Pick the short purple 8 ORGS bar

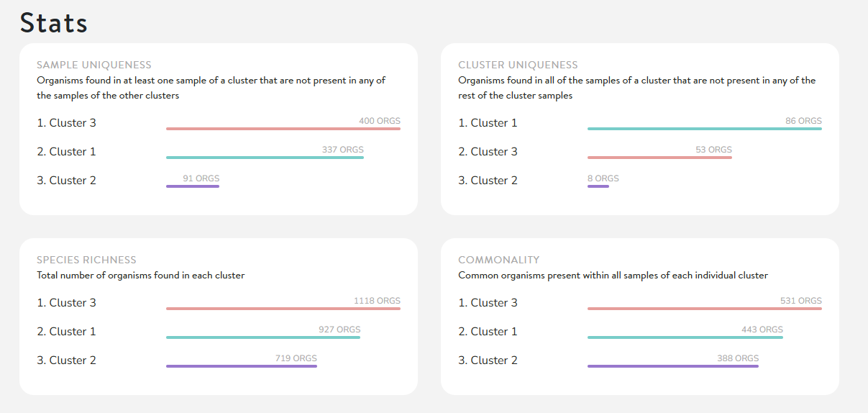[x=598, y=186]
